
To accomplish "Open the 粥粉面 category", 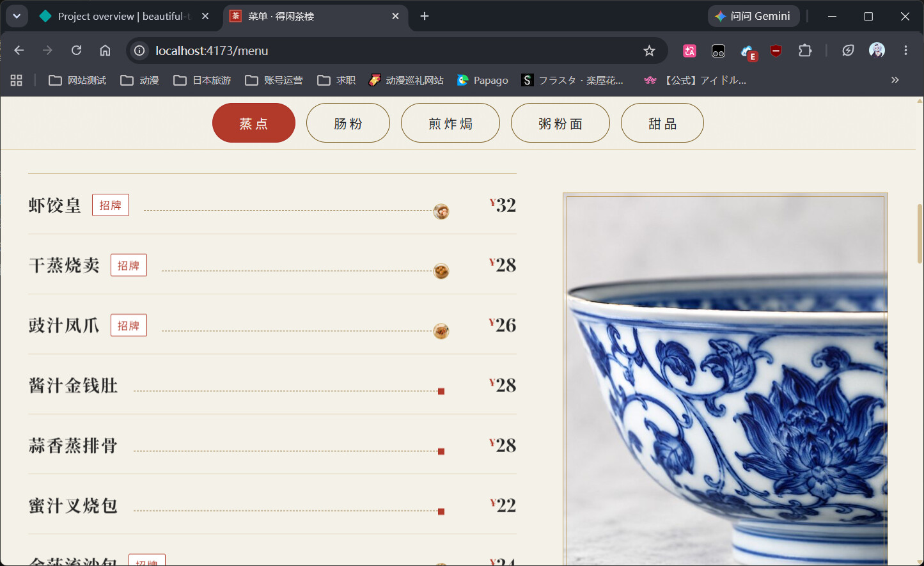I will 560,123.
